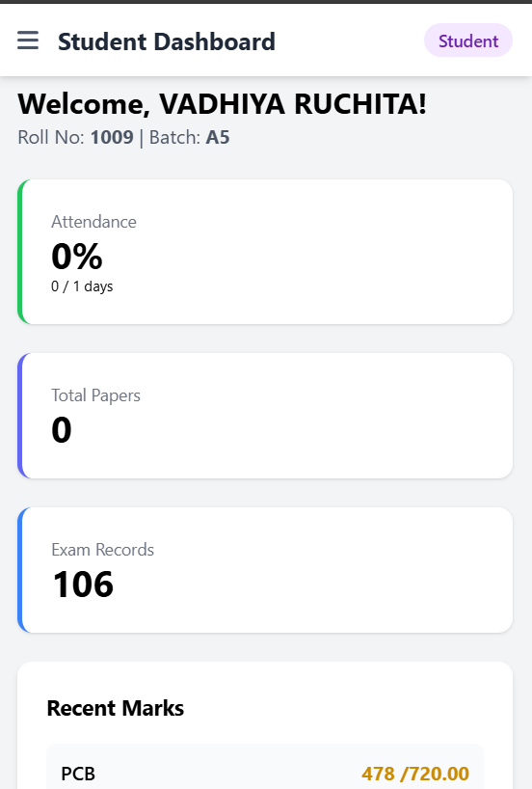Open the Attendance card
This screenshot has width=532, height=789.
(265, 252)
